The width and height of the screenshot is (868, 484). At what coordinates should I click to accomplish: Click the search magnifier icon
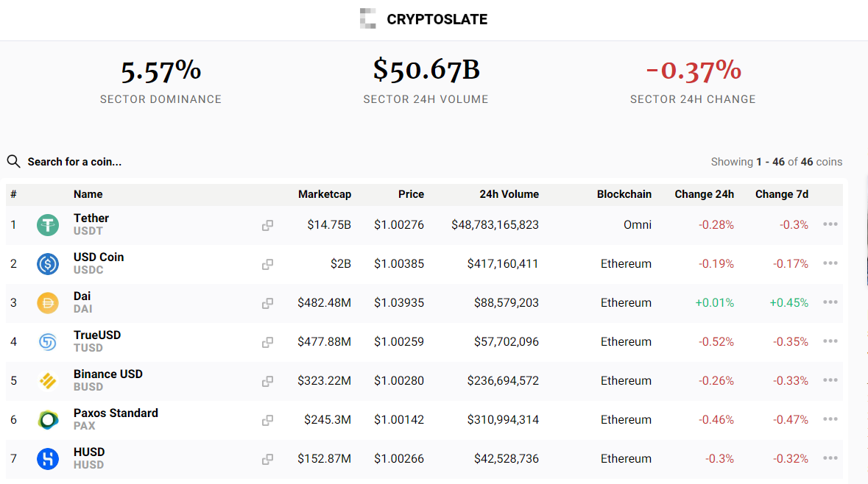tap(13, 161)
